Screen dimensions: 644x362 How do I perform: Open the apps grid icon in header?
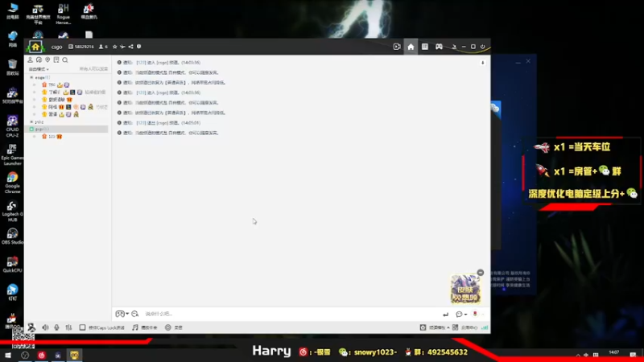425,47
